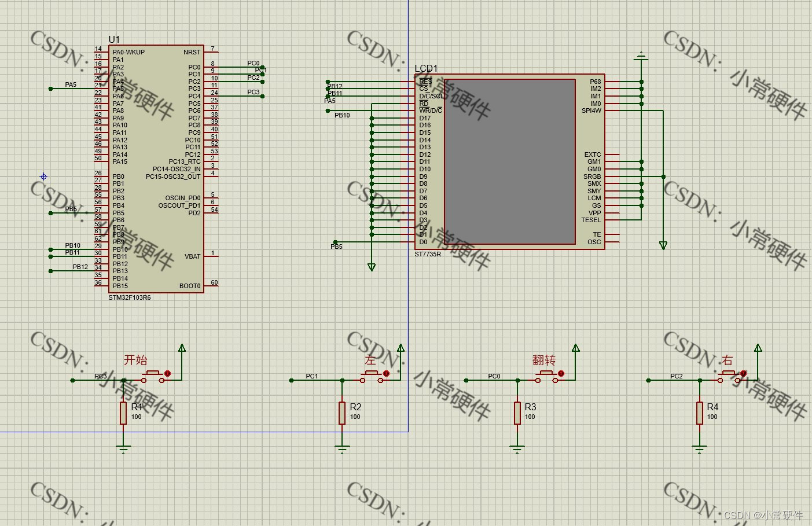
Task: Click the LCD1 reference label
Action: pyautogui.click(x=426, y=68)
